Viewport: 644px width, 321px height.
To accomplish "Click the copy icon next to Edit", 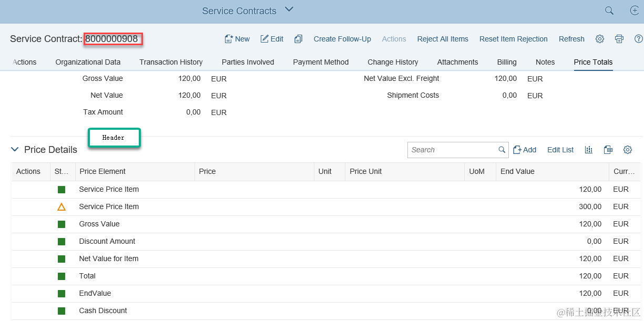I will point(299,39).
